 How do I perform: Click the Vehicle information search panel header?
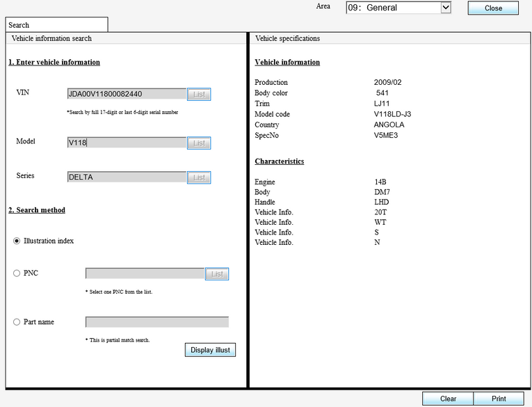(125, 38)
